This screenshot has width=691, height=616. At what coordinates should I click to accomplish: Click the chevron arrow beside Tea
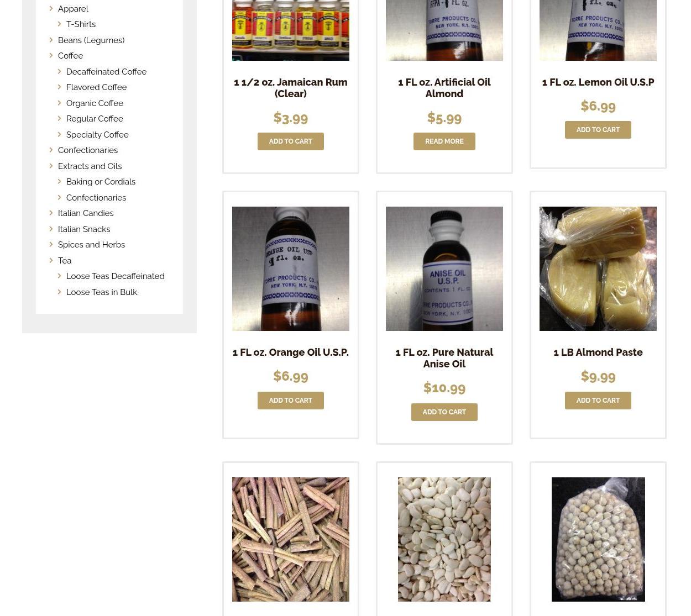51,260
